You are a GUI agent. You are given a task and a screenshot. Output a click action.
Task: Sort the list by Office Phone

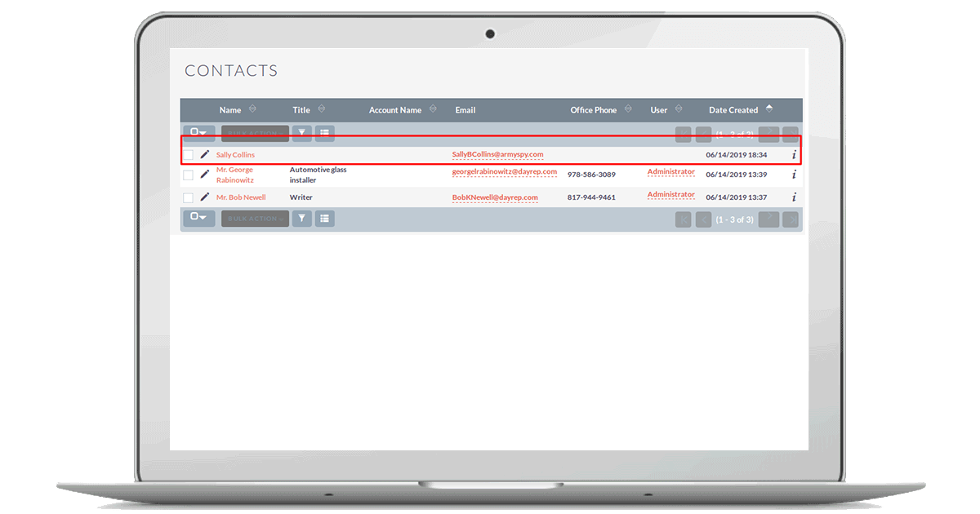pos(630,109)
